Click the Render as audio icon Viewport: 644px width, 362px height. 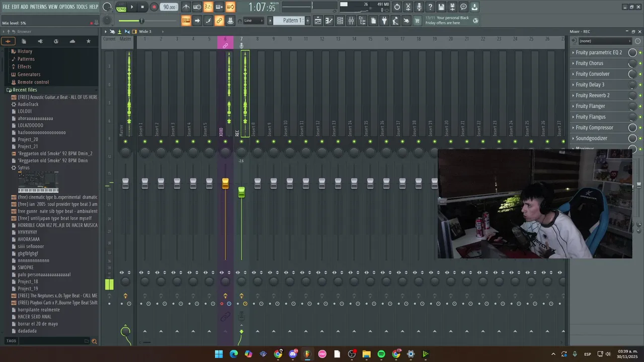coord(452,7)
